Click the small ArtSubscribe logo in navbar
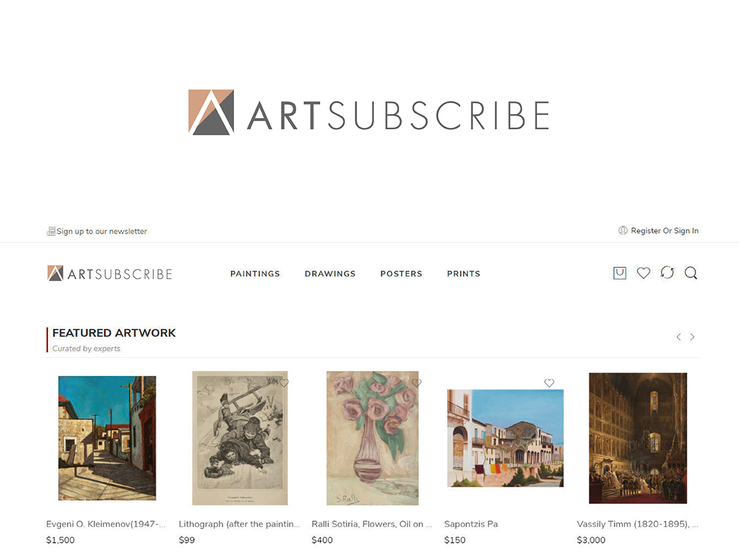The image size is (739, 560). tap(110, 274)
